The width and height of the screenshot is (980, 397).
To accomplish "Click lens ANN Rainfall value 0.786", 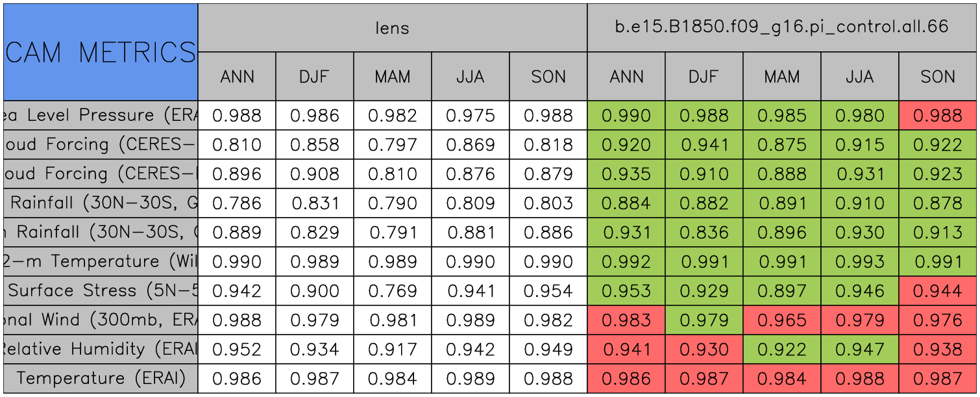I will 236,203.
